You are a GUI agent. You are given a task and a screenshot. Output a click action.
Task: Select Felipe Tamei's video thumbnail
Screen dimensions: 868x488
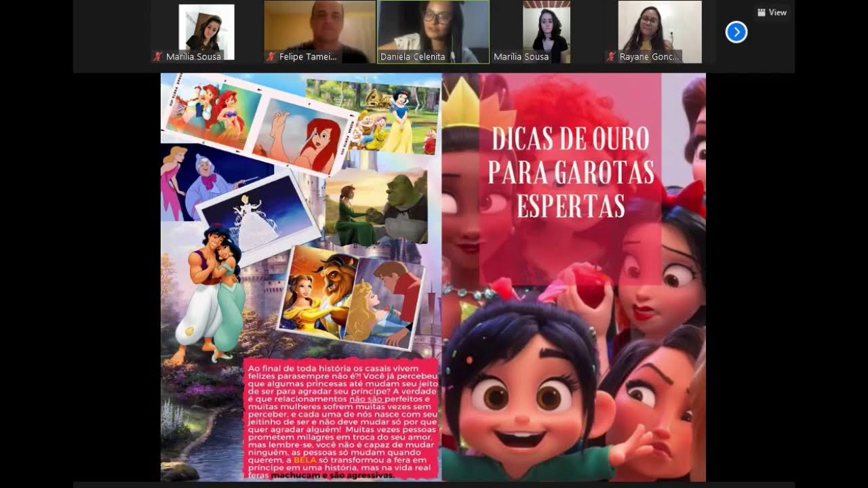319,32
